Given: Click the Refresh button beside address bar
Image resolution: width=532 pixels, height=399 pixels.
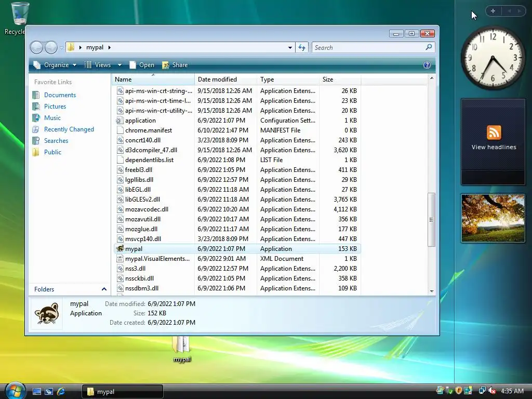Looking at the screenshot, I should (302, 48).
